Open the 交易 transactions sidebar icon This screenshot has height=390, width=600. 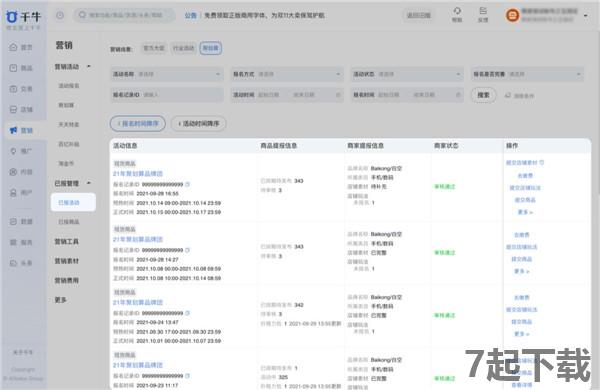(13, 89)
